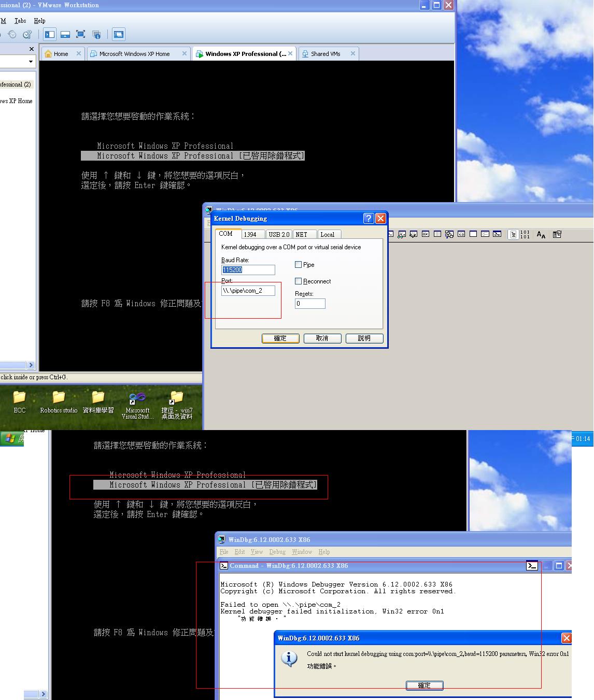
Task: Open VMware Help menu
Action: pos(39,21)
